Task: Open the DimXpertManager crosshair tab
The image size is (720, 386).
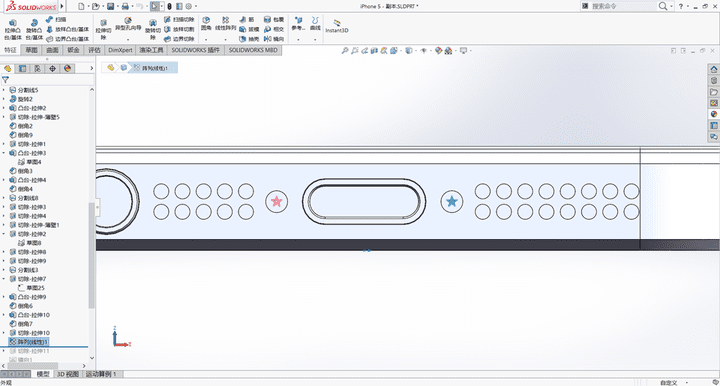Action: click(52, 68)
